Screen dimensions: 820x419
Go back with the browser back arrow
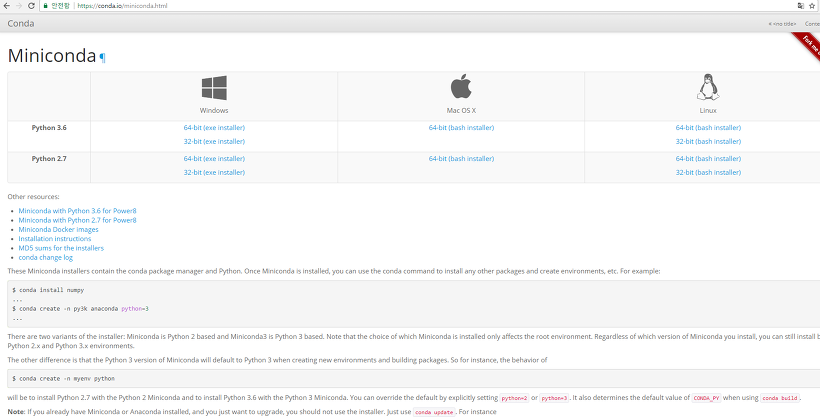point(6,6)
